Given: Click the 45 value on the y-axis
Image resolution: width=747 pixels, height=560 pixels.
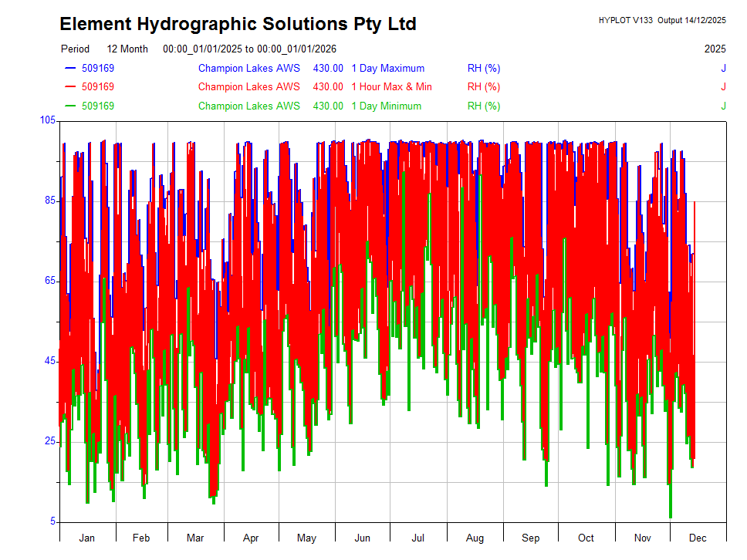Looking at the screenshot, I should 50,361.
